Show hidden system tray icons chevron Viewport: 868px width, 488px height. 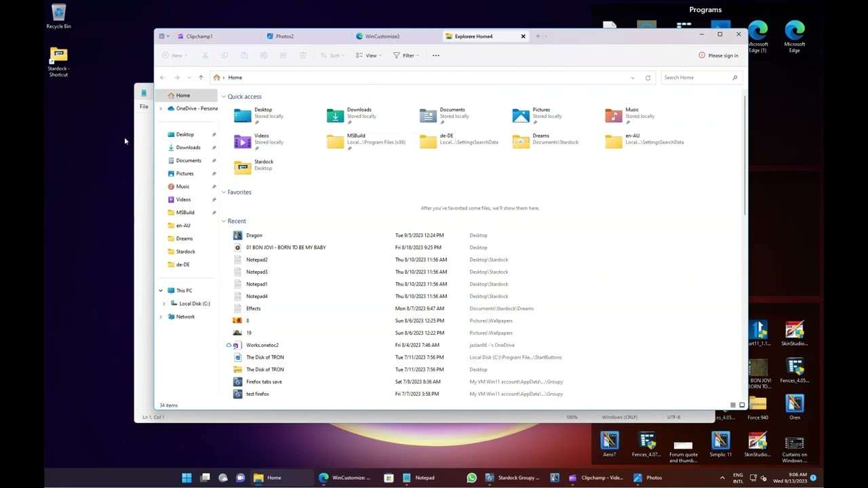(x=722, y=478)
